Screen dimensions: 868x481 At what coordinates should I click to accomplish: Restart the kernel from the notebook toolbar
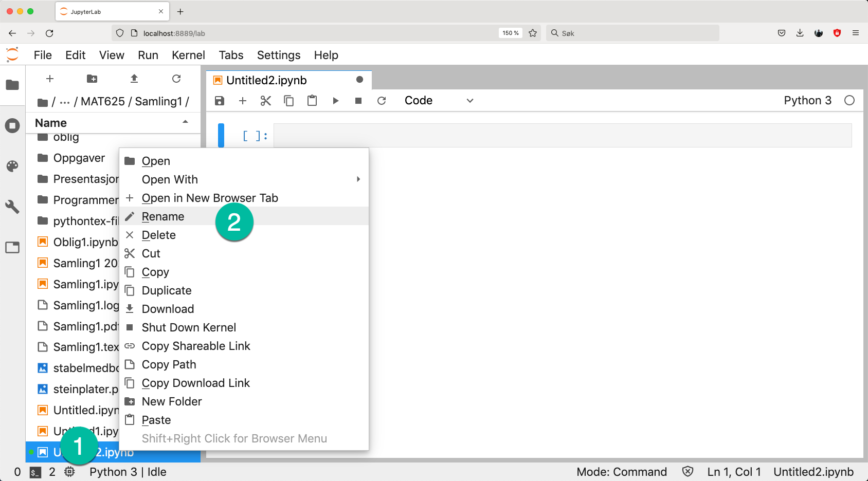382,101
